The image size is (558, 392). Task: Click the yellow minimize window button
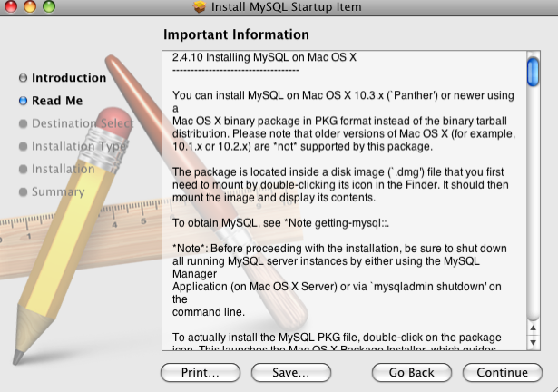pos(30,7)
